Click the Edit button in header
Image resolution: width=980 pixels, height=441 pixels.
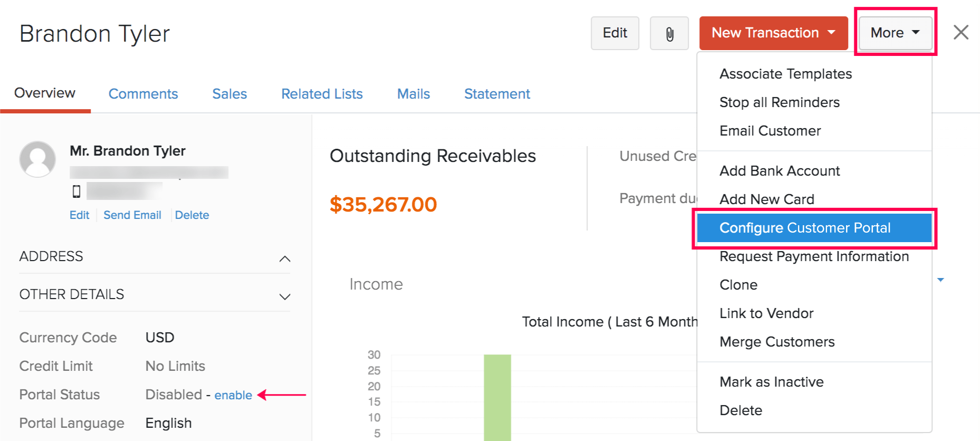(x=614, y=33)
